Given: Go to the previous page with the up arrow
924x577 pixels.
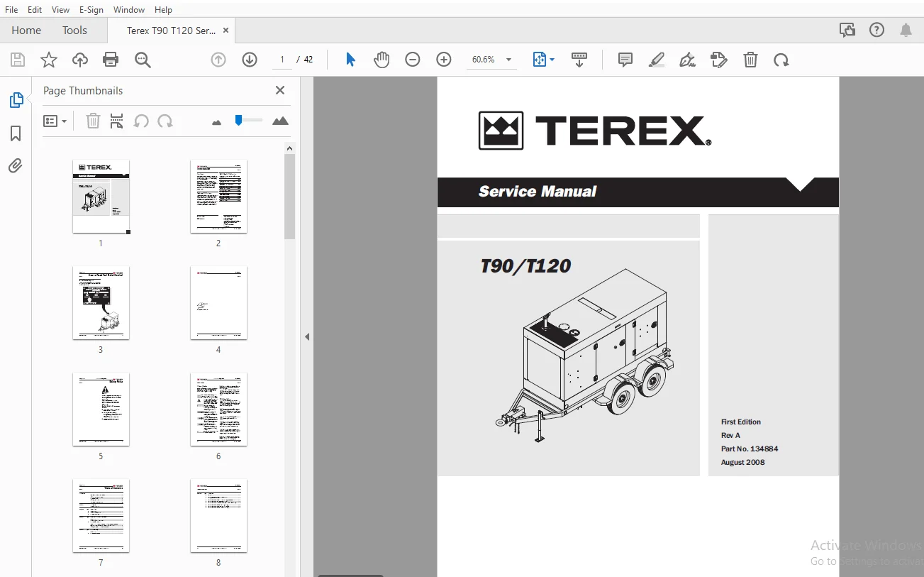Looking at the screenshot, I should pyautogui.click(x=218, y=60).
